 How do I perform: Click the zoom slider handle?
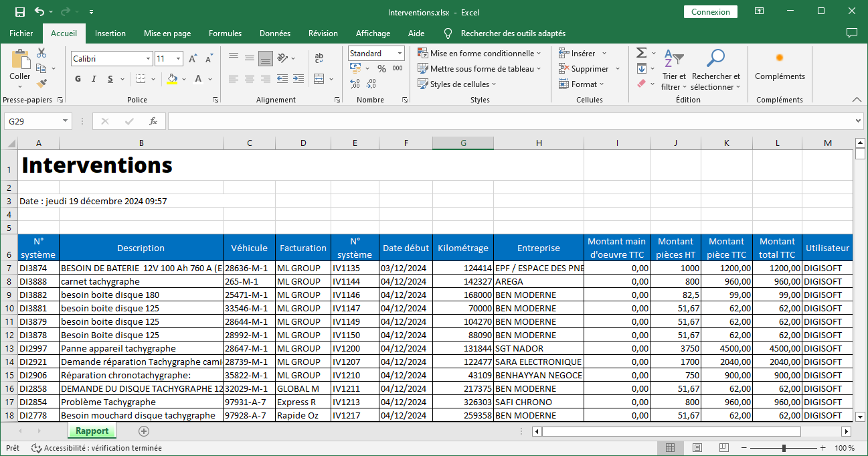(784, 448)
